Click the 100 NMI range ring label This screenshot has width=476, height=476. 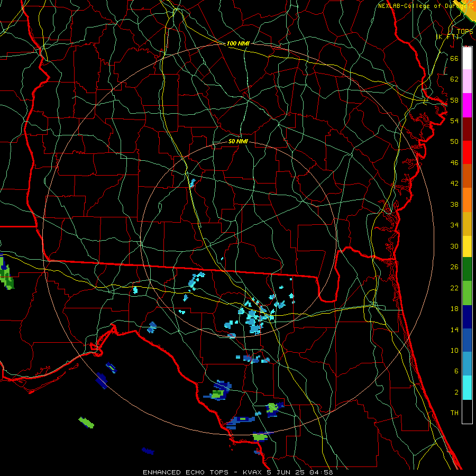click(x=238, y=44)
